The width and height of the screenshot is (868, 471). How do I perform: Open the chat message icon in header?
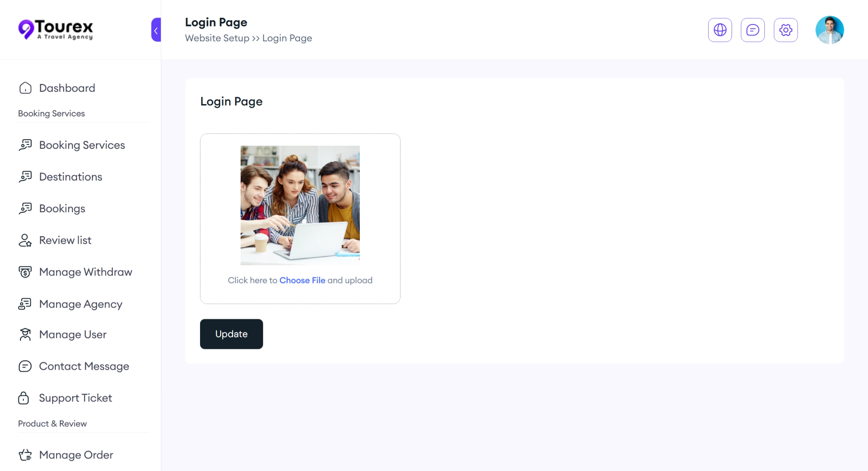tap(753, 30)
